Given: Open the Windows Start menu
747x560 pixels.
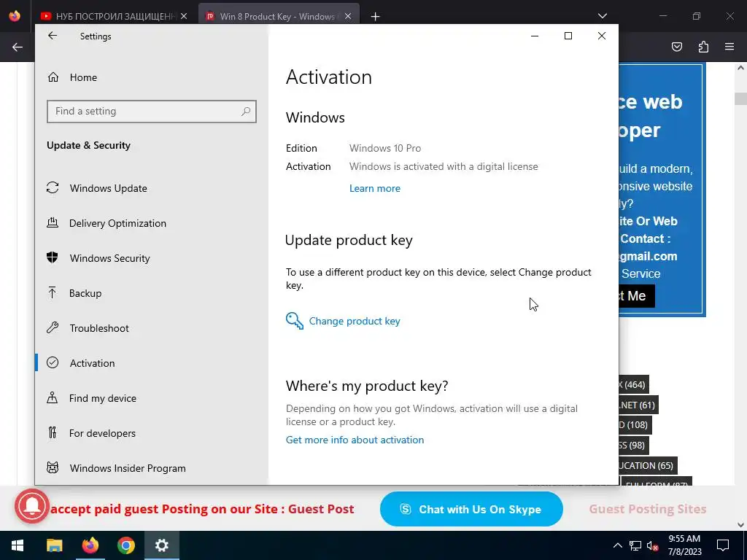Looking at the screenshot, I should [x=18, y=545].
